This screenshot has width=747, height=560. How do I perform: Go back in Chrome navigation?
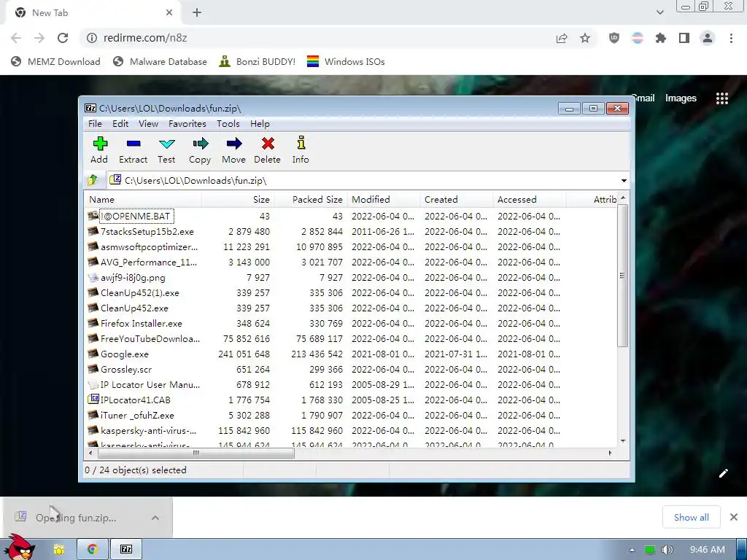click(16, 38)
